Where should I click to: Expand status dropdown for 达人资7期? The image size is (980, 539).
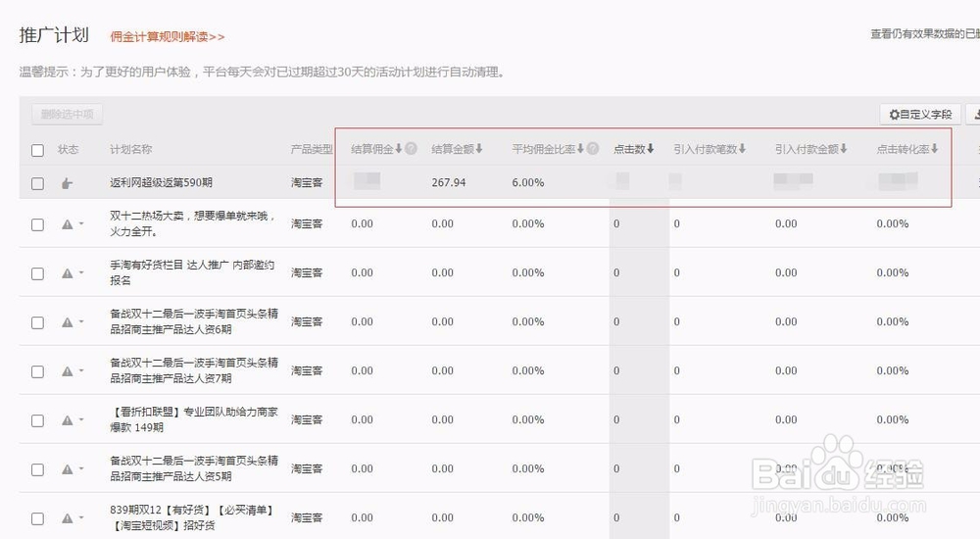(81, 370)
